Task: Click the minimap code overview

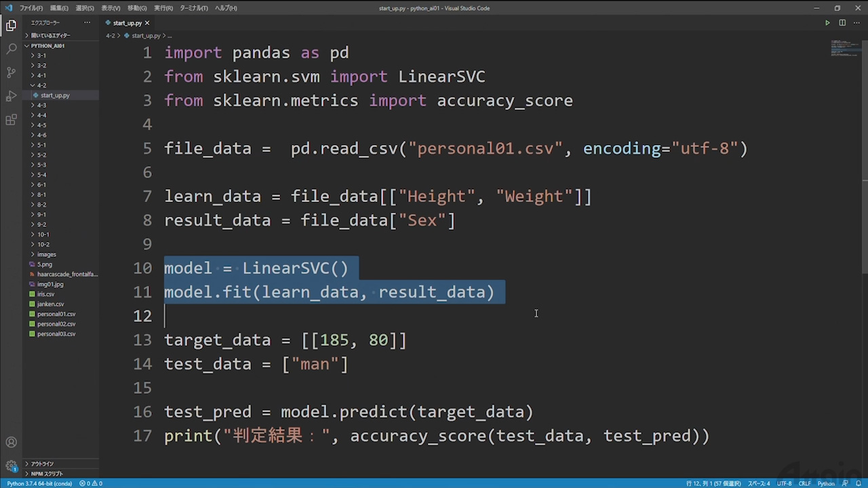Action: (845, 49)
